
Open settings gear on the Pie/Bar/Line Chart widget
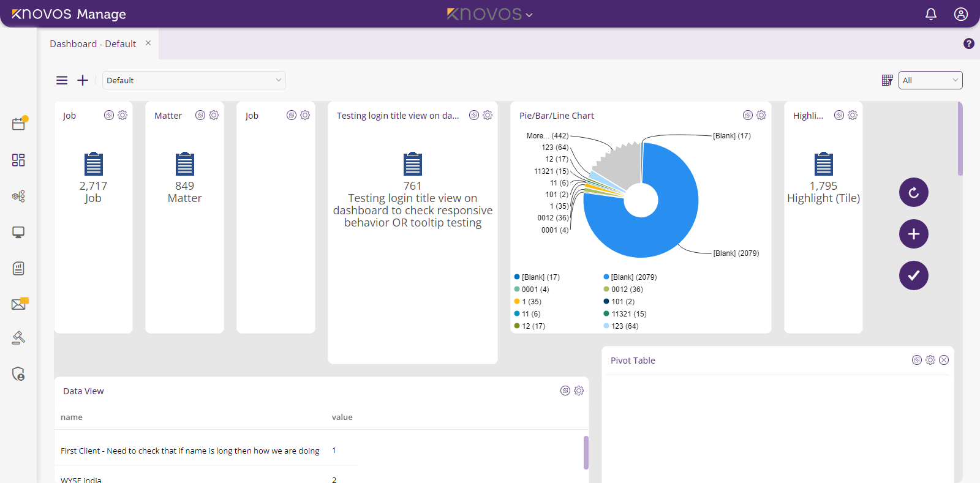(x=761, y=115)
